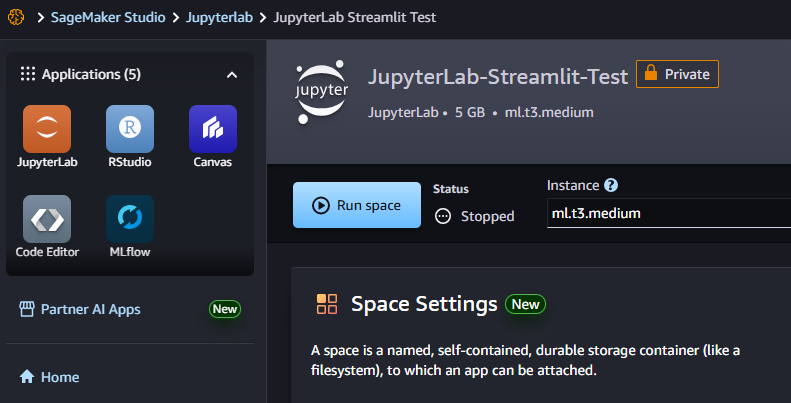This screenshot has width=791, height=403.
Task: Click the Space Settings heading
Action: click(424, 304)
